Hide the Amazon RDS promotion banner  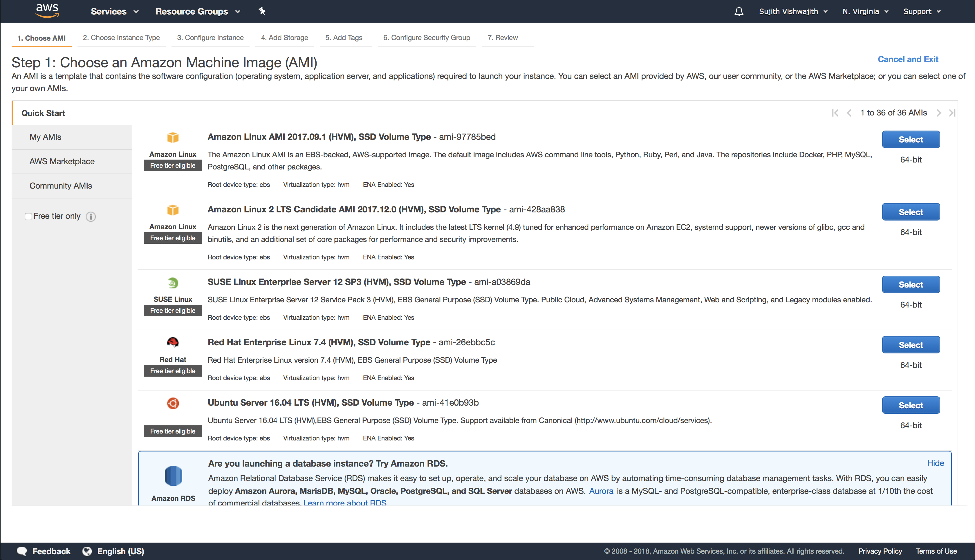(x=935, y=463)
